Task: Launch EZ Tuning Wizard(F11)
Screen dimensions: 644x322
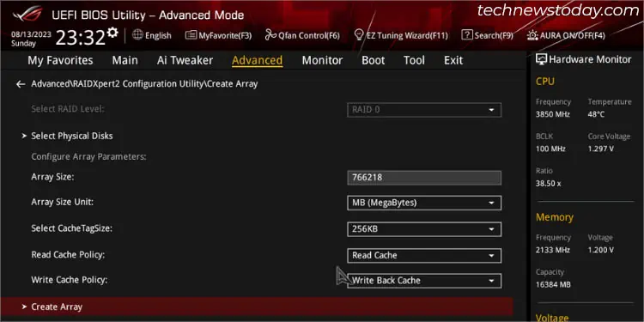Action: pyautogui.click(x=401, y=36)
